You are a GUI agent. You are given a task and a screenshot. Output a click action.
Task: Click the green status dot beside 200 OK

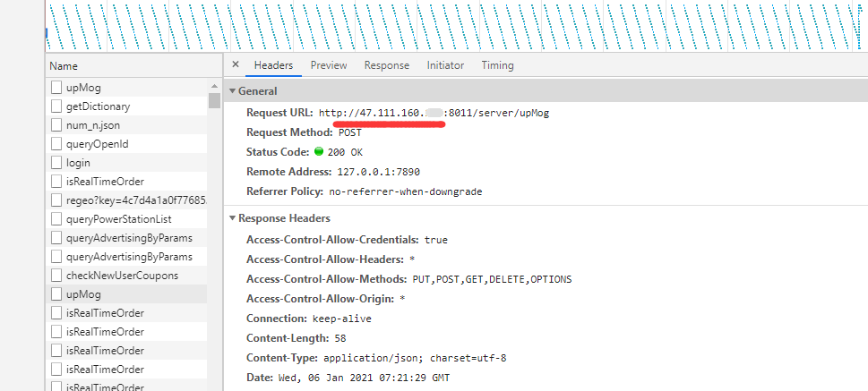click(318, 151)
